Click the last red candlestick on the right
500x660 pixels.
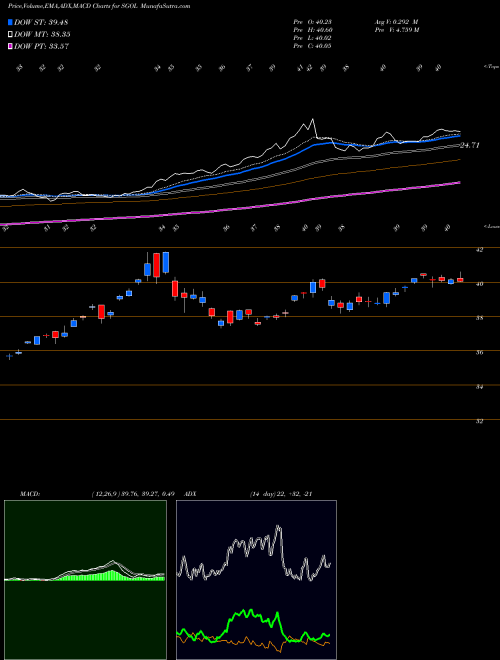click(x=460, y=279)
